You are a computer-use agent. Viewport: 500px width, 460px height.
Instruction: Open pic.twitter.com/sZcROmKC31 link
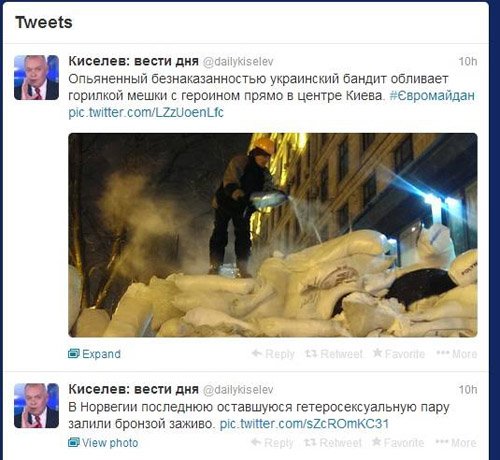[x=304, y=424]
